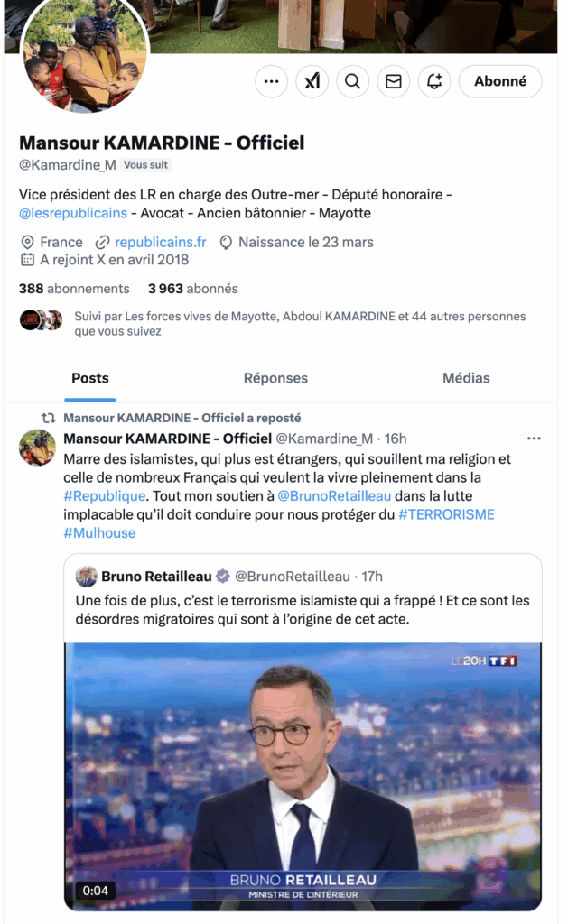
Task: Open the more options ellipsis on profile
Action: [271, 81]
